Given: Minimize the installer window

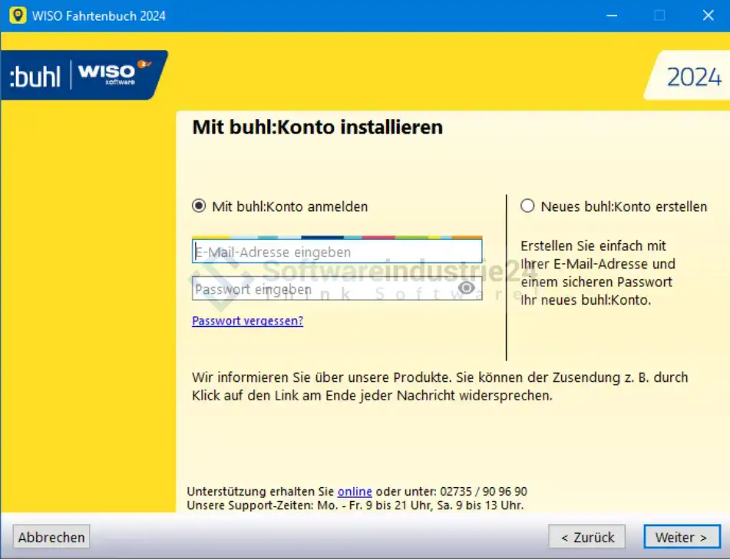Looking at the screenshot, I should pyautogui.click(x=611, y=15).
